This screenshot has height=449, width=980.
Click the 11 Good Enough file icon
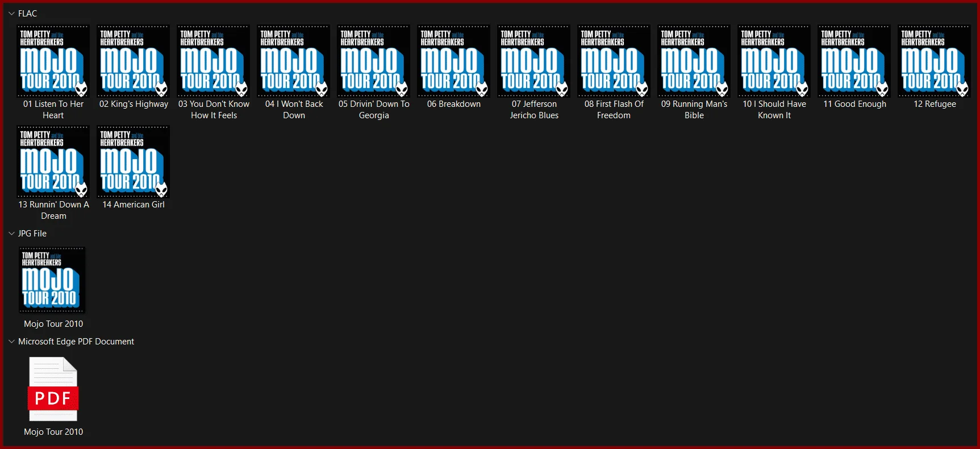point(854,61)
